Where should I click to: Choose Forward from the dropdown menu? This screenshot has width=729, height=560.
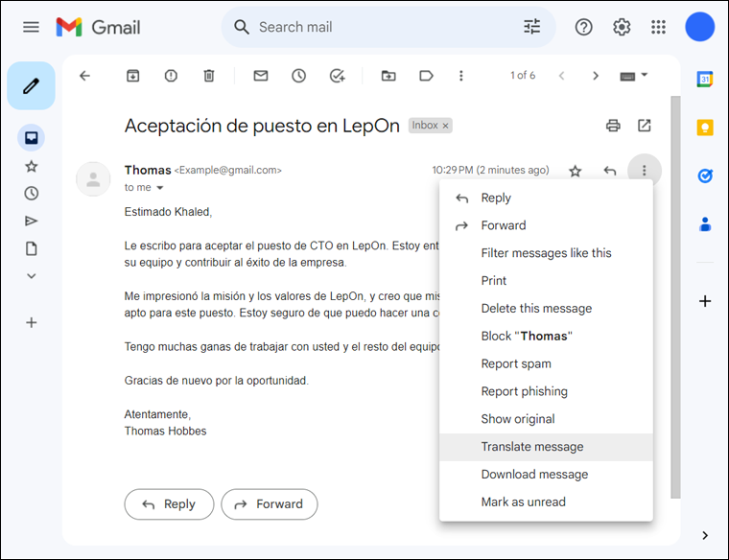(546, 225)
